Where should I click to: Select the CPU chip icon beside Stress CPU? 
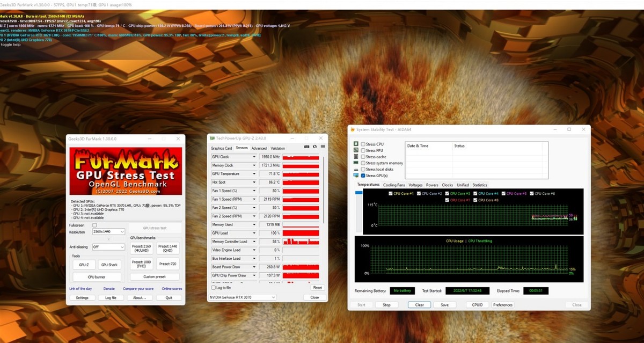point(356,144)
